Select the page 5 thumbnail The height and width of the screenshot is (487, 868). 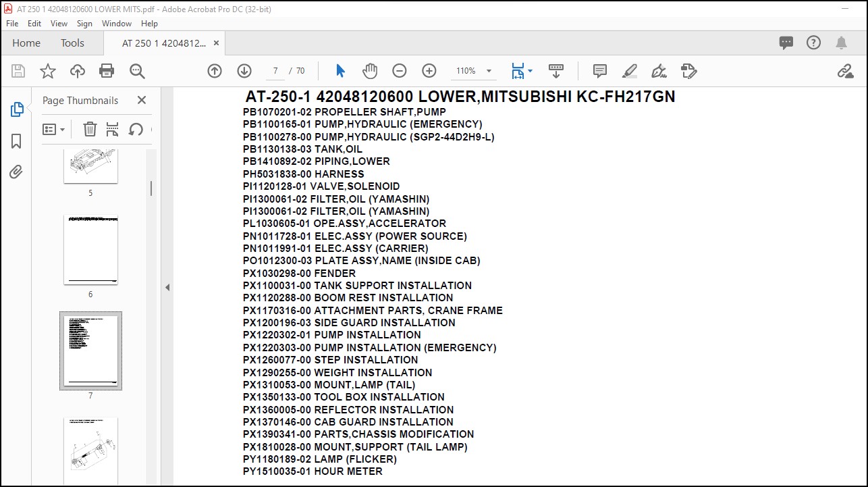pos(90,167)
